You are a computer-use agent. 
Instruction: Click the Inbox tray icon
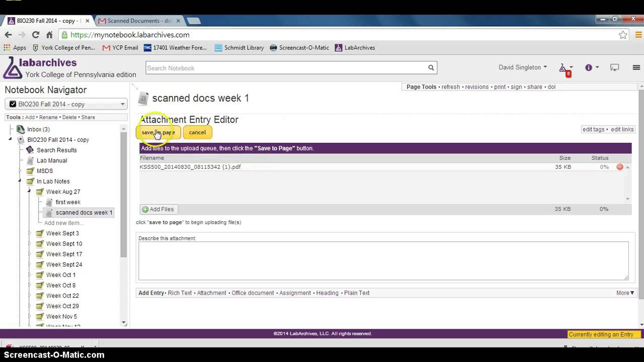click(x=21, y=129)
